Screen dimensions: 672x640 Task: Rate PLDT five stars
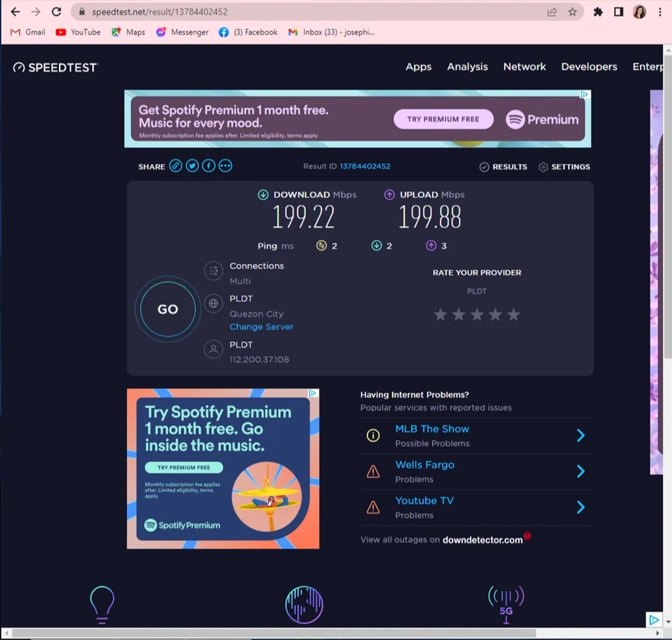click(513, 314)
